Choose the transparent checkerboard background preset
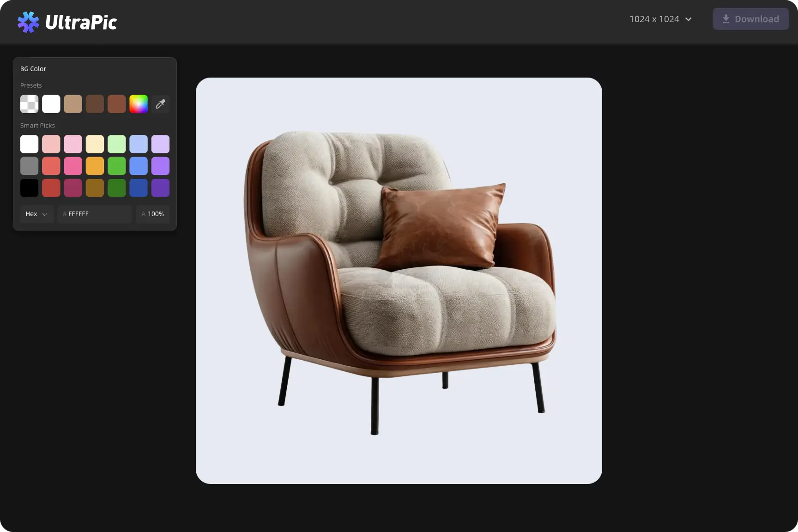The image size is (798, 532). [x=29, y=104]
